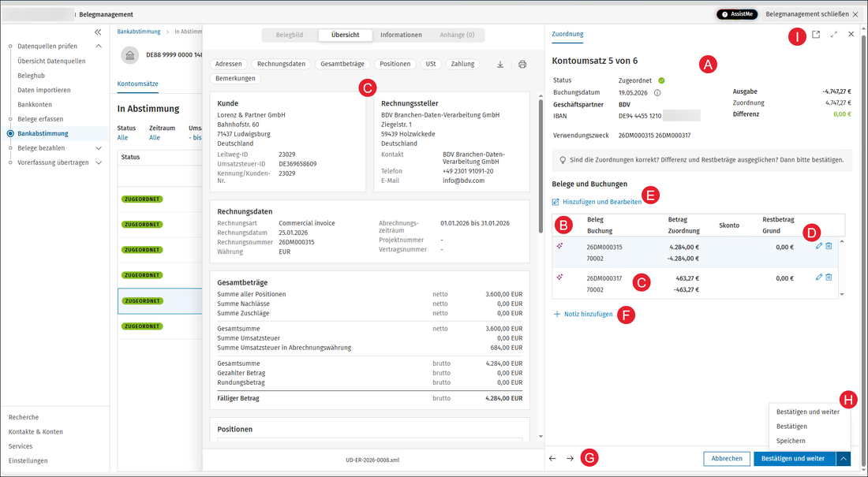Show info for Buchungsdatum 19.05.2026
Screen dimensions: 868x477
click(x=657, y=93)
